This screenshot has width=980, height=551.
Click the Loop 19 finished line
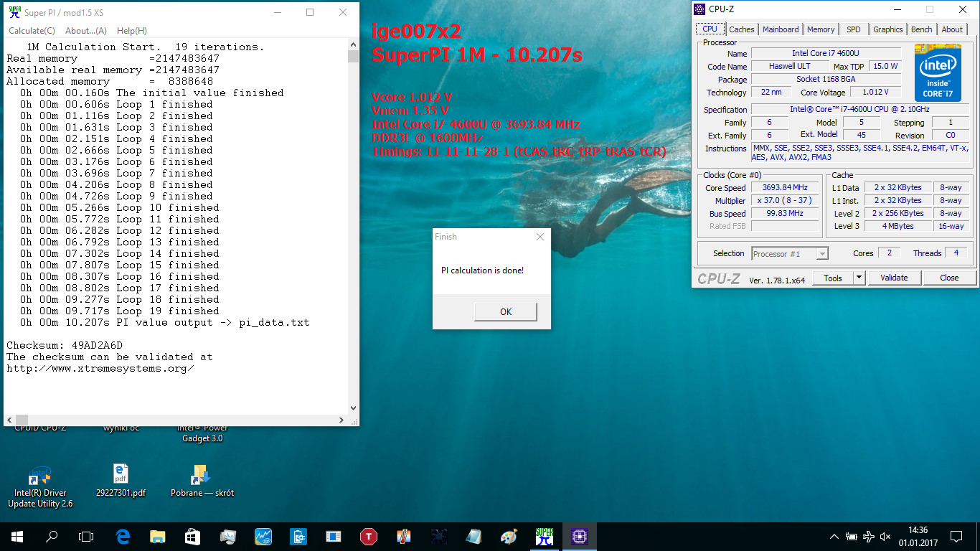[120, 311]
